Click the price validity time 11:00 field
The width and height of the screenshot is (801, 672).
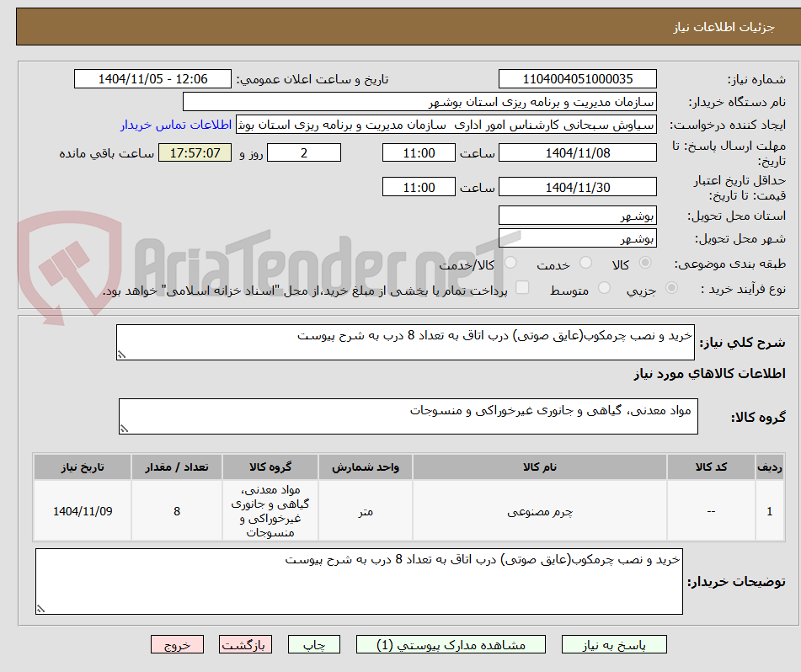coord(419,187)
